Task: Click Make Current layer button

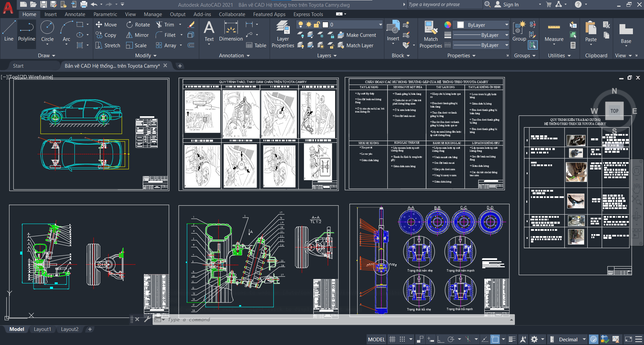Action: (357, 35)
